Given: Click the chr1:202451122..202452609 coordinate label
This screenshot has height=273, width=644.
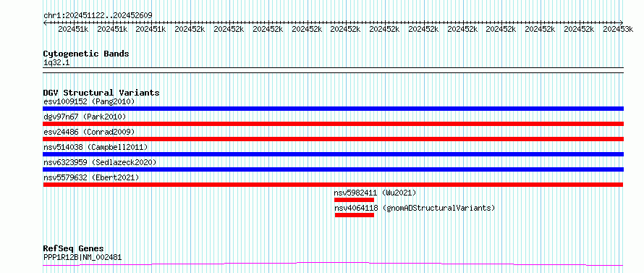Looking at the screenshot, I should (98, 16).
